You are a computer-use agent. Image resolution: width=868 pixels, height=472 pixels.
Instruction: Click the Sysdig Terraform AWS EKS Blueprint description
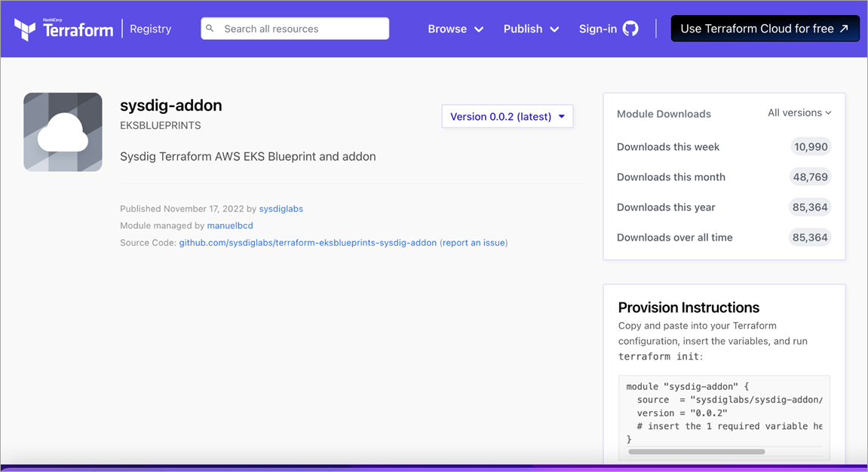pos(248,157)
